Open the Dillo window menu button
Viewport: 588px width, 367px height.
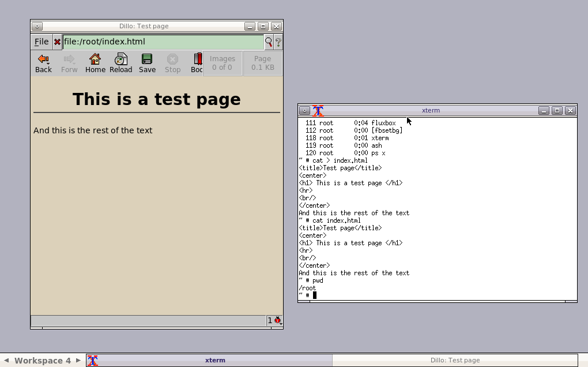pos(37,26)
